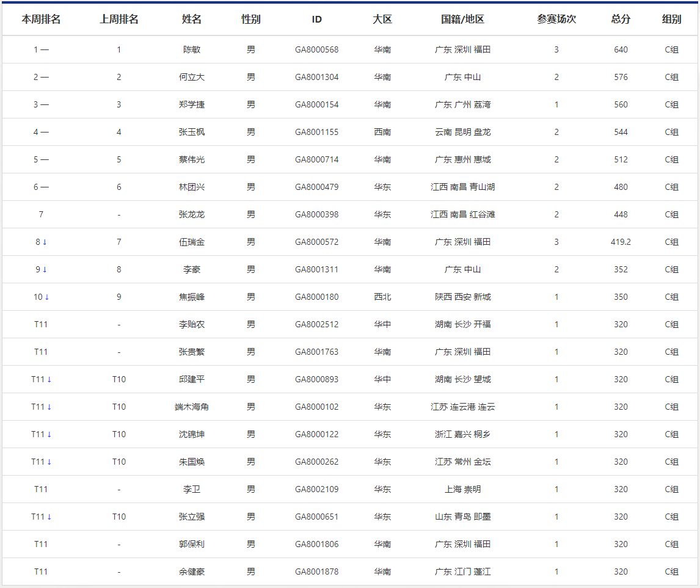Open player 张龙龙's name
This screenshot has width=700, height=588.
[x=192, y=214]
